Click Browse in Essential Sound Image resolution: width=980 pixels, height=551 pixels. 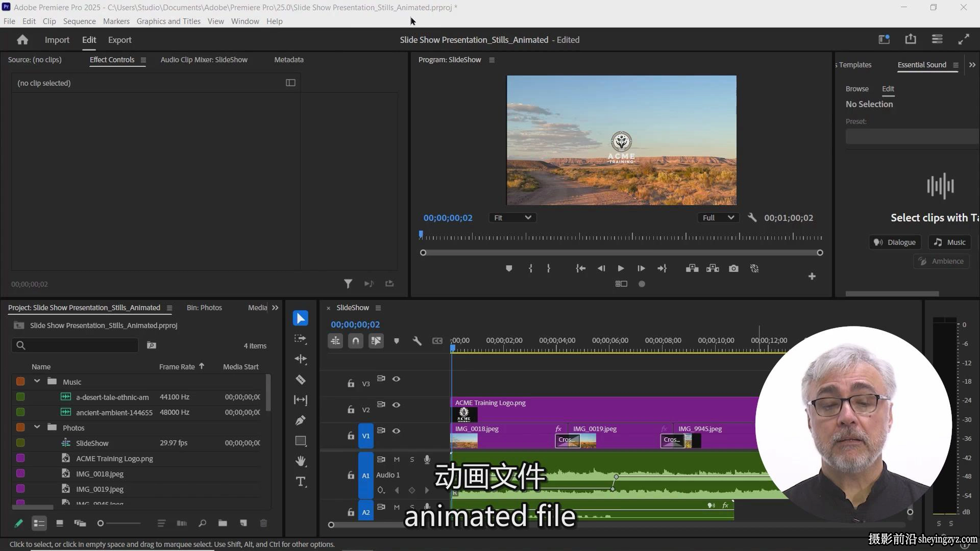tap(857, 89)
